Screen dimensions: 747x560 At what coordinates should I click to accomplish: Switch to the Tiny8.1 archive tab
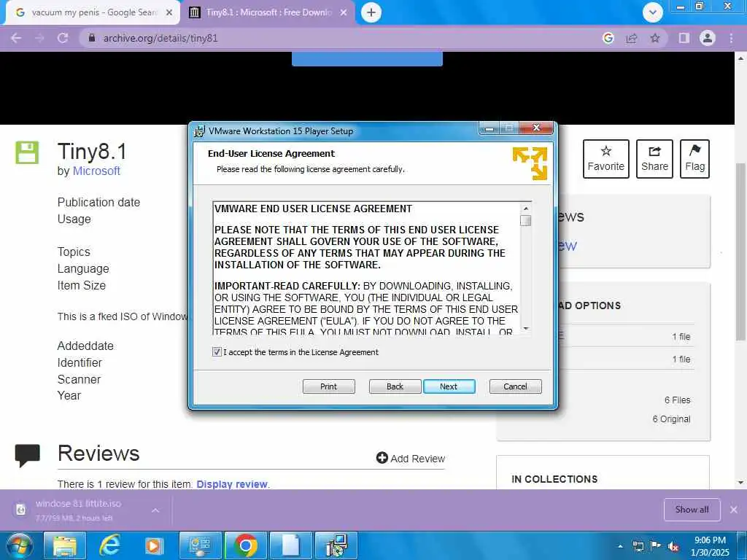point(268,12)
